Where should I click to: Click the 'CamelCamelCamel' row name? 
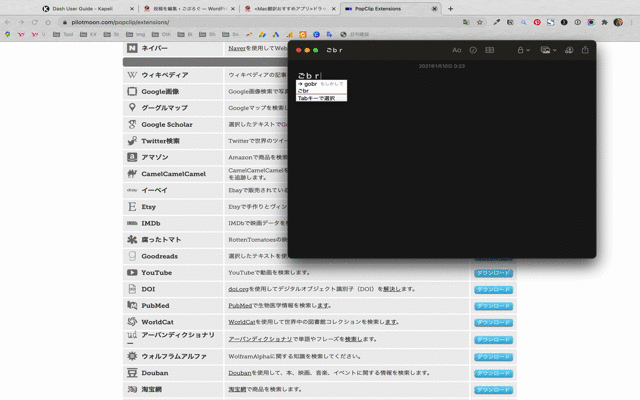click(x=173, y=174)
